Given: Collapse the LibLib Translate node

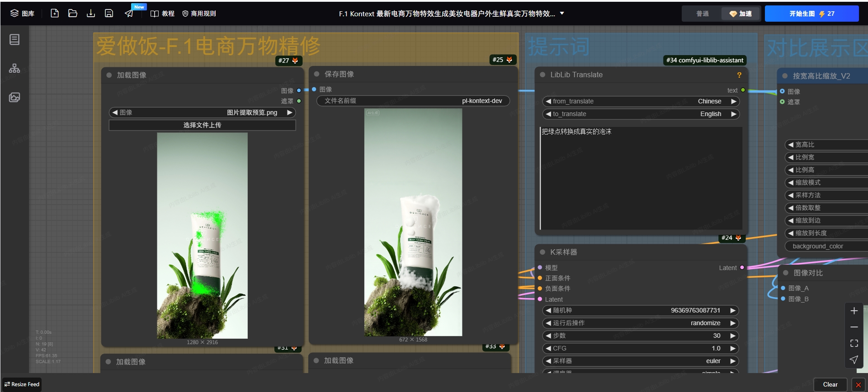Looking at the screenshot, I should click(542, 75).
